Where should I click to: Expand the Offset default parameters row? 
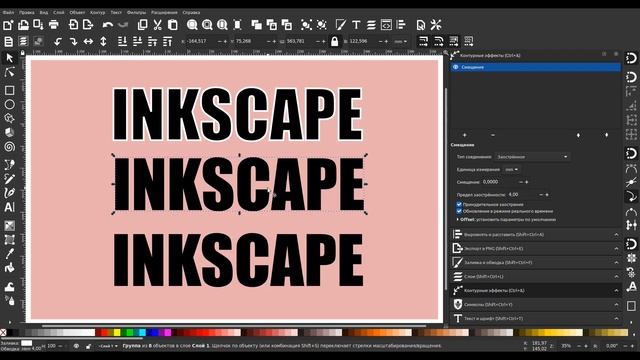point(506,220)
